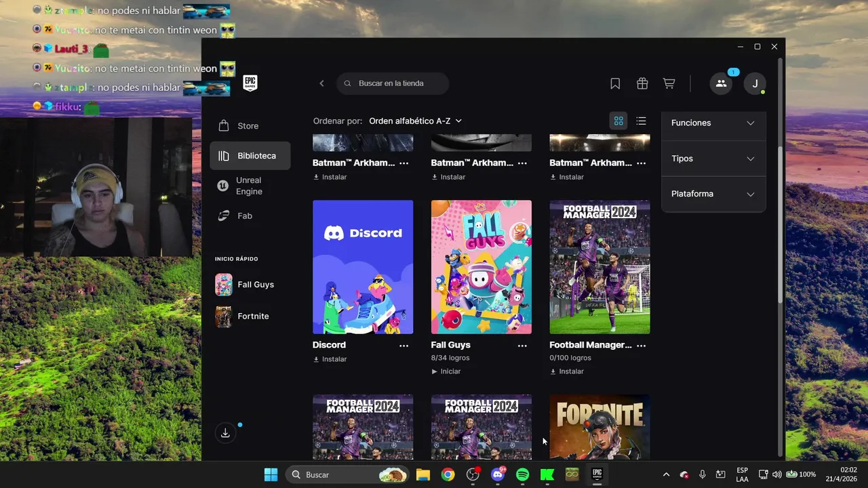
Task: Switch library to list view
Action: pos(641,121)
